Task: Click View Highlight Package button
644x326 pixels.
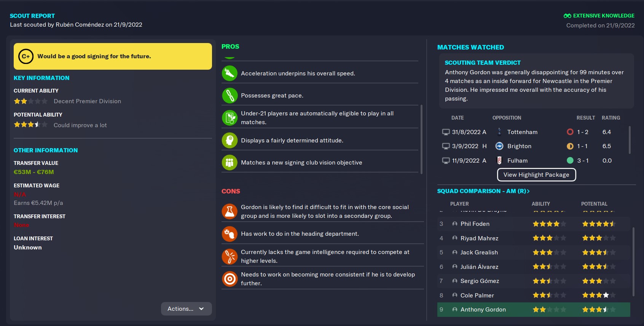Action: [x=536, y=175]
